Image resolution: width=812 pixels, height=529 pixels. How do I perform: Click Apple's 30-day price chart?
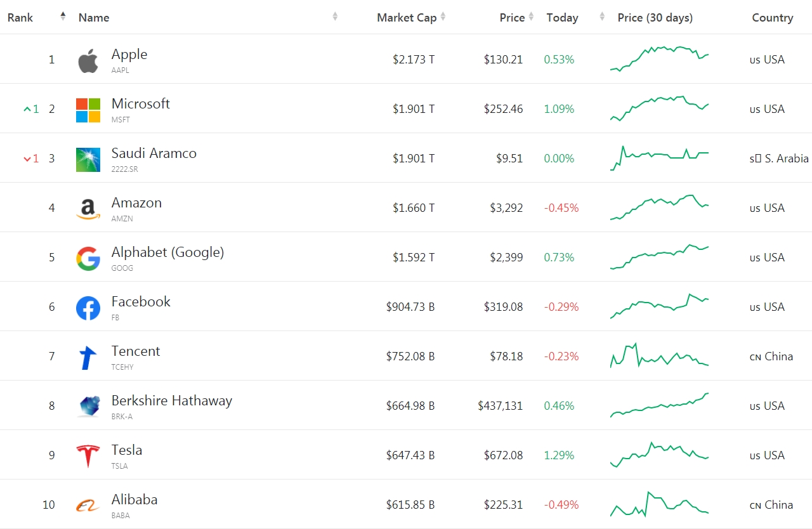(x=659, y=58)
